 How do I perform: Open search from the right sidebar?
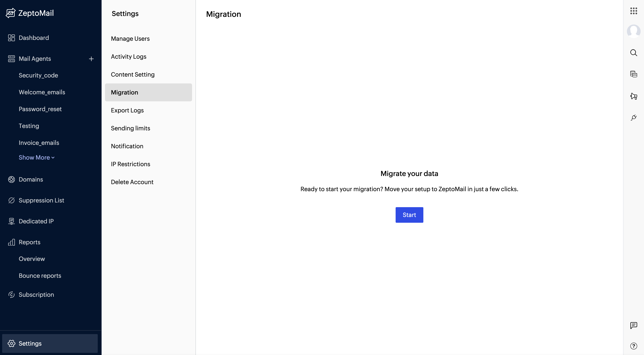tap(634, 52)
